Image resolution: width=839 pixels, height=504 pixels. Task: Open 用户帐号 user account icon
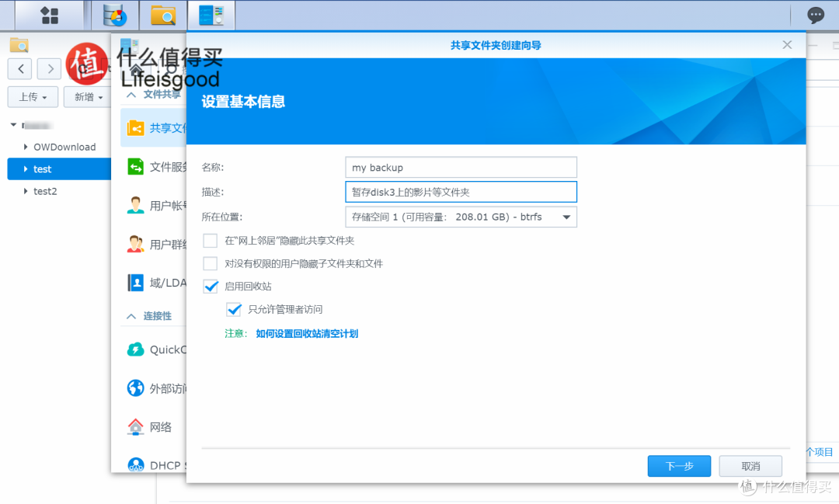click(x=135, y=206)
